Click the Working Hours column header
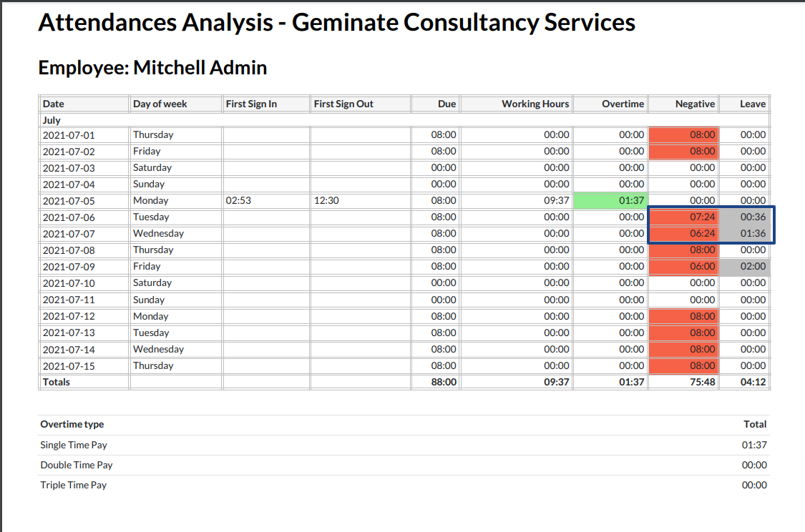 (536, 103)
